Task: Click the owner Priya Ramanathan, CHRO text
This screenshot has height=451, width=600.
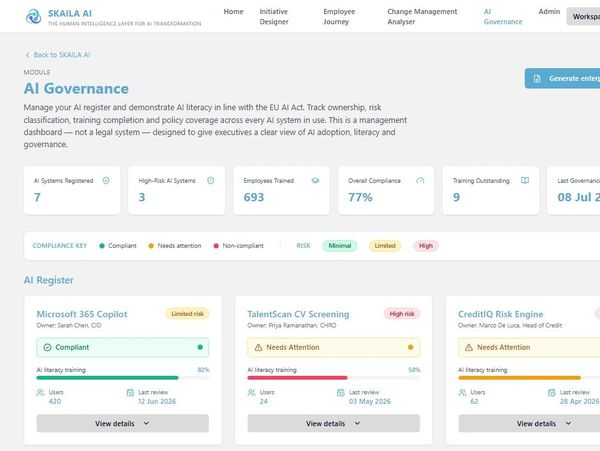Action: (292, 326)
